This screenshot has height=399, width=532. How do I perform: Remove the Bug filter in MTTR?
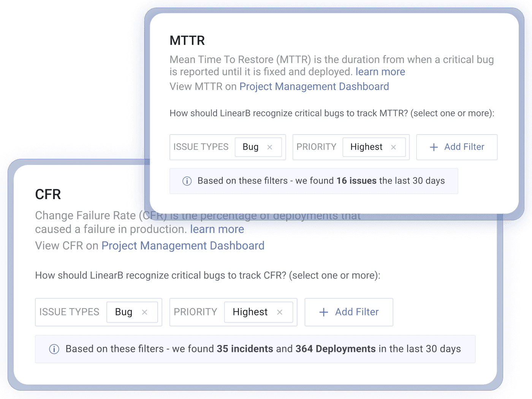[270, 147]
